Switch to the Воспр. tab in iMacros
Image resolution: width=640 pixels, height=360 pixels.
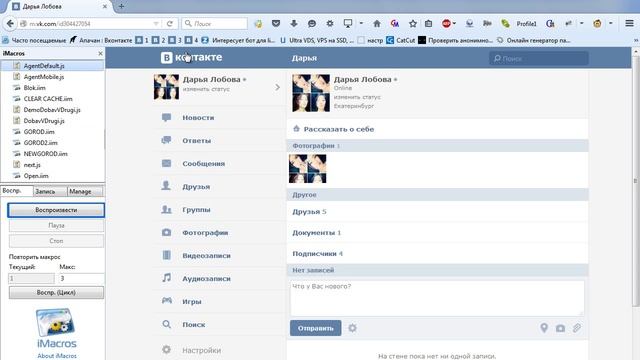coord(17,191)
